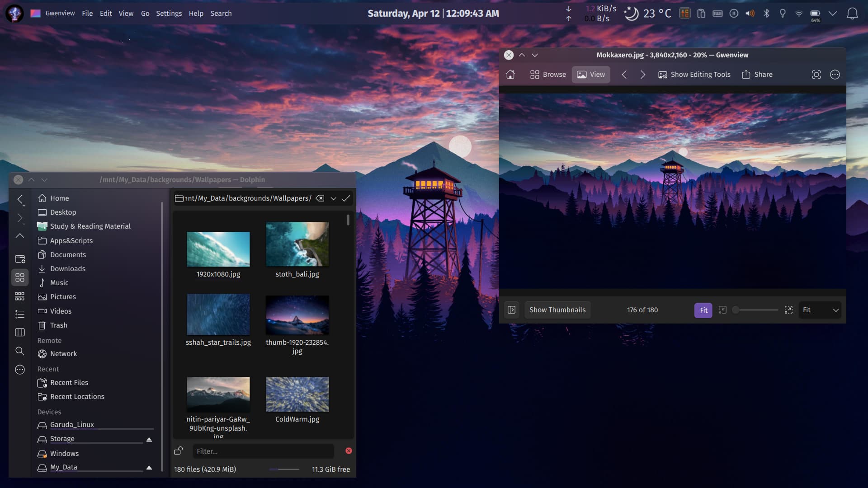Switch Dolphin to compact view

coord(20,296)
